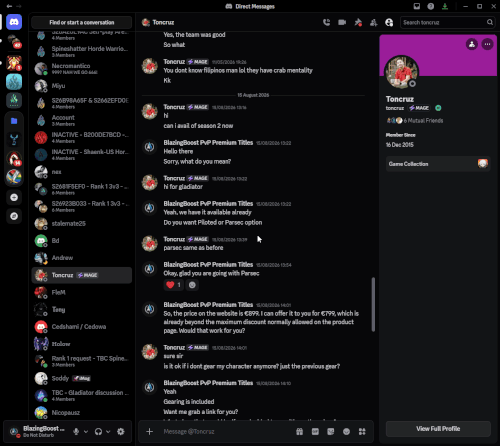Viewport: 500px width, 446px height.
Task: Open the Cedshami / Cedowa conversation
Action: point(82,327)
